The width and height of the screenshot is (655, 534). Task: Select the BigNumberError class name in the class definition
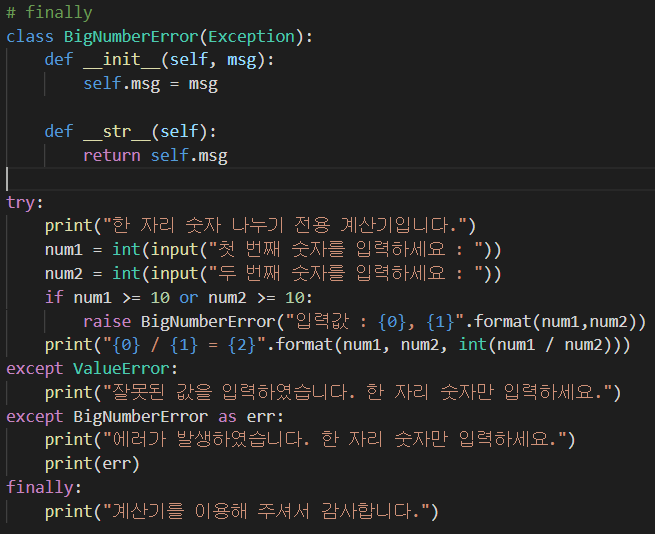click(131, 37)
